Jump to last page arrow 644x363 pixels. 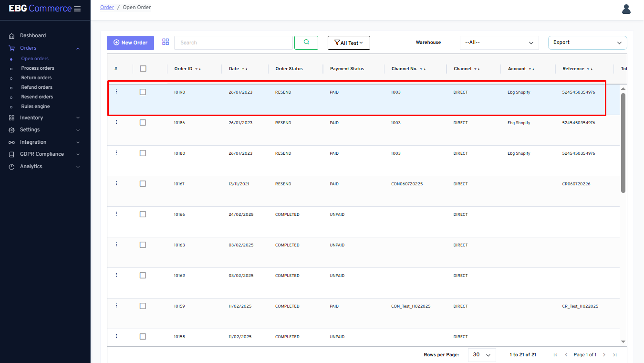pyautogui.click(x=615, y=355)
